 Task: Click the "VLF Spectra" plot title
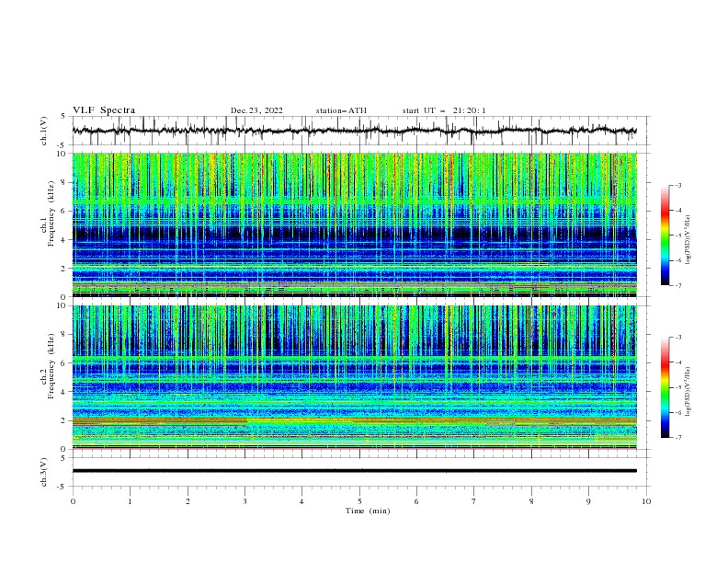pyautogui.click(x=104, y=110)
